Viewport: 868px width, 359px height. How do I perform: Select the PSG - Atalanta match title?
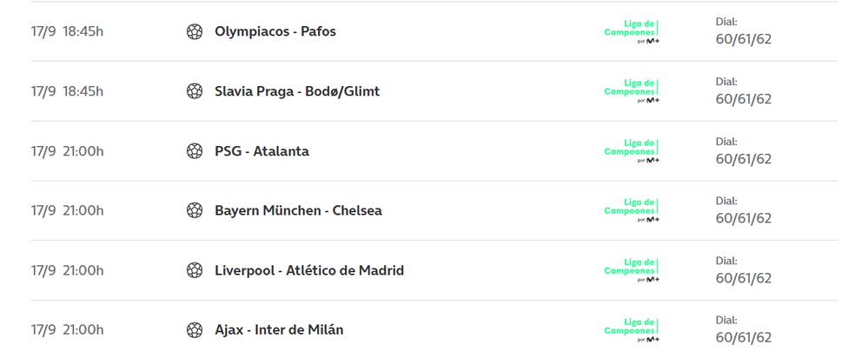coord(262,151)
